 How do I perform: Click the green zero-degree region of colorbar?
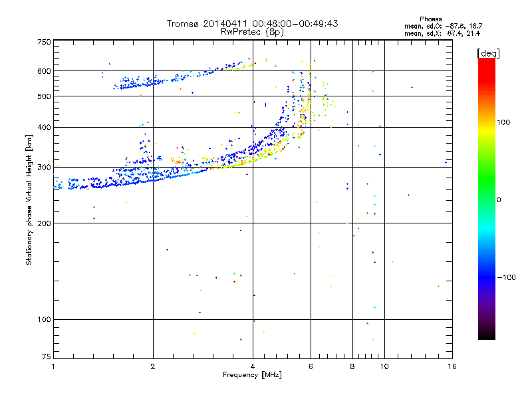click(487, 199)
